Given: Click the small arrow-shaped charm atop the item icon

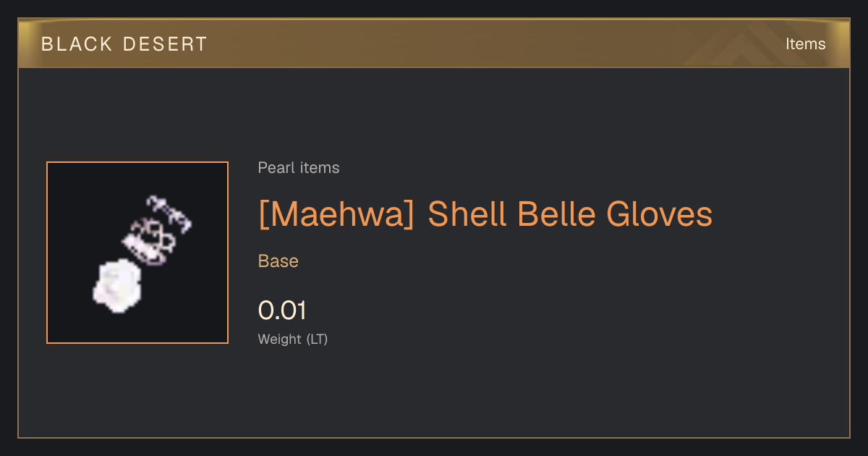Looking at the screenshot, I should (169, 211).
